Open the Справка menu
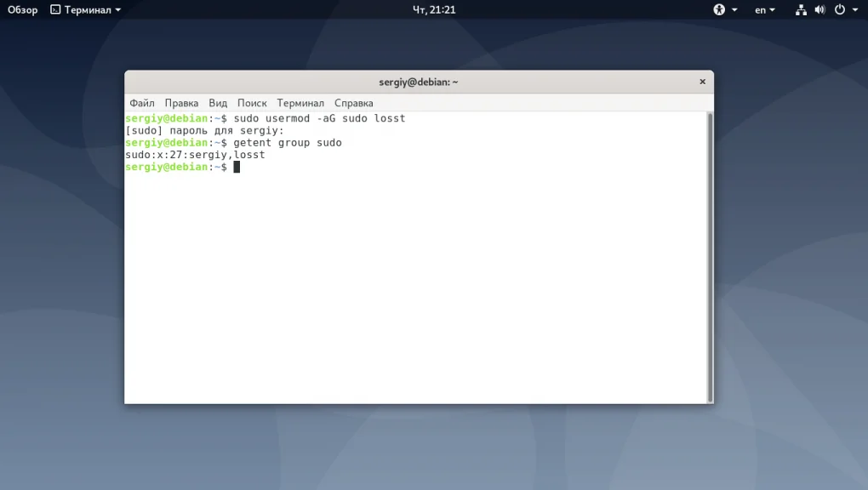The width and height of the screenshot is (868, 490). pos(353,102)
